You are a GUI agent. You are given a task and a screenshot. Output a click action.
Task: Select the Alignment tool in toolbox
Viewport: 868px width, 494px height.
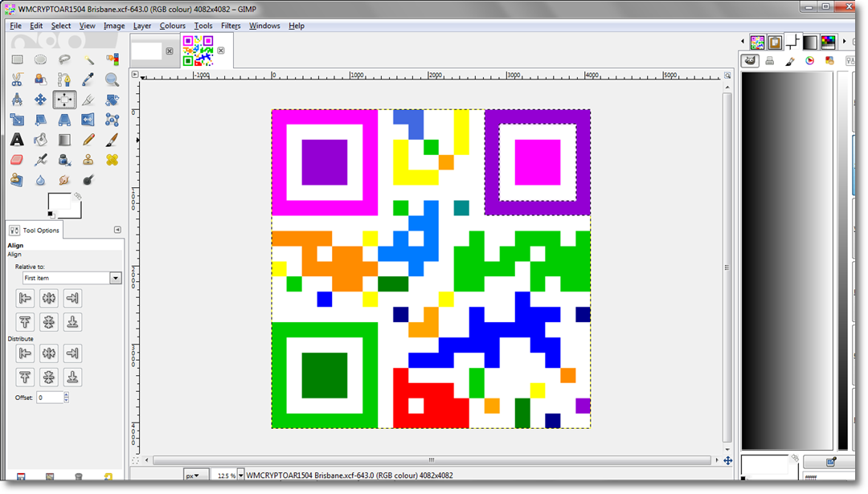click(x=64, y=100)
